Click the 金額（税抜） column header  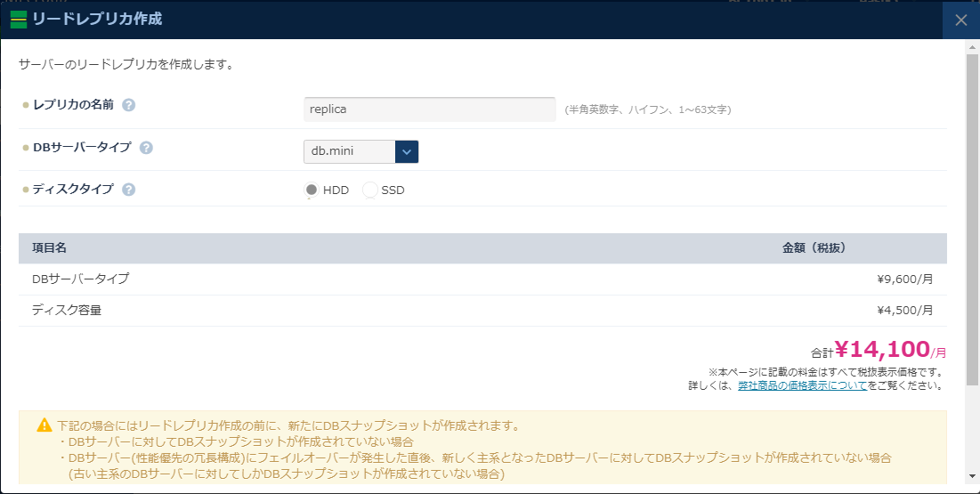[x=814, y=247]
